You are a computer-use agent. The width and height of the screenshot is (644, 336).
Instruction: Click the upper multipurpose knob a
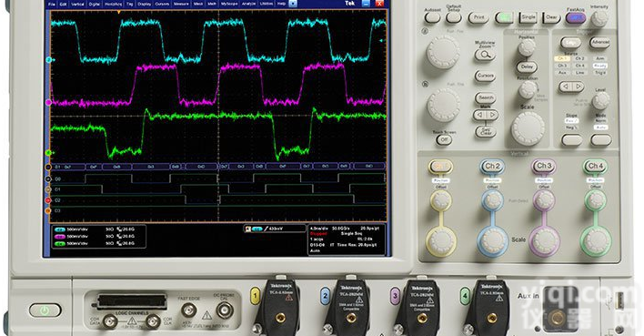coord(443,52)
